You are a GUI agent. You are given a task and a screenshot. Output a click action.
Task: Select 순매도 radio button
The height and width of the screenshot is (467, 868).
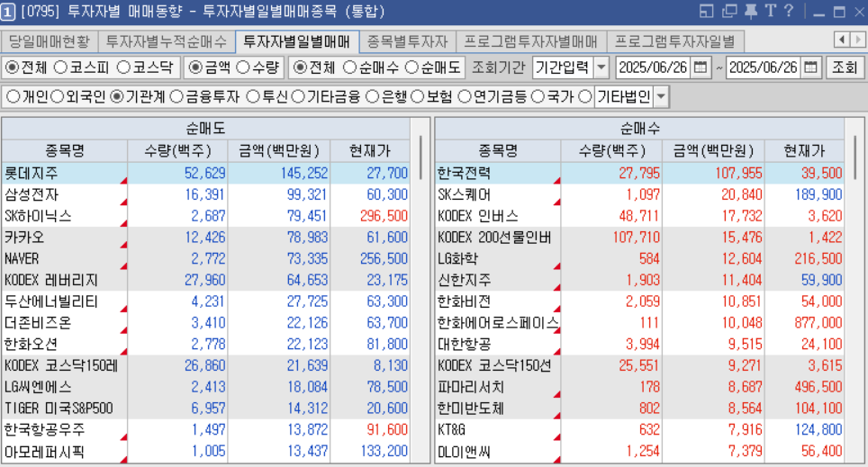pyautogui.click(x=411, y=67)
